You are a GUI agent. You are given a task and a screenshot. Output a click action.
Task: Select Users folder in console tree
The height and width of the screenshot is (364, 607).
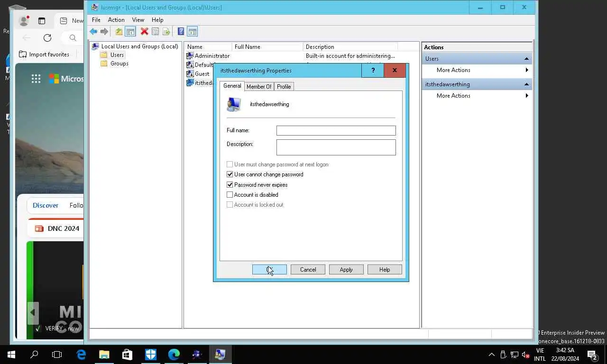click(112, 55)
